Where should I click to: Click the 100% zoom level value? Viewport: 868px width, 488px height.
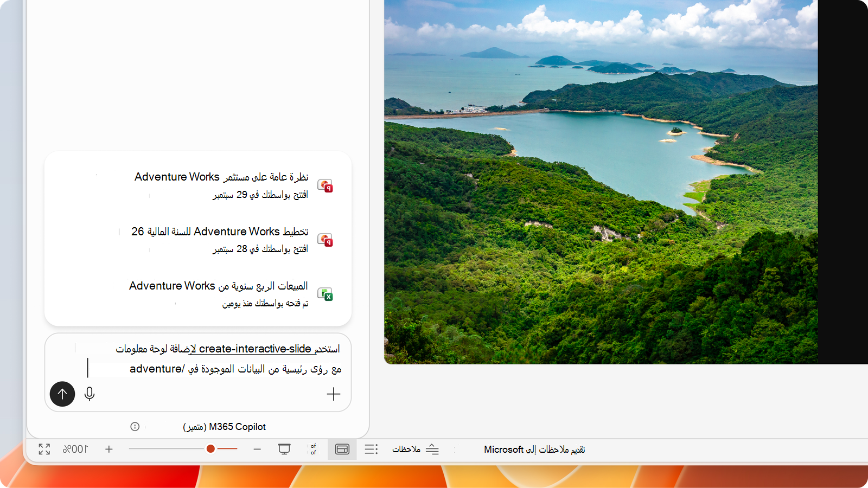tap(75, 449)
